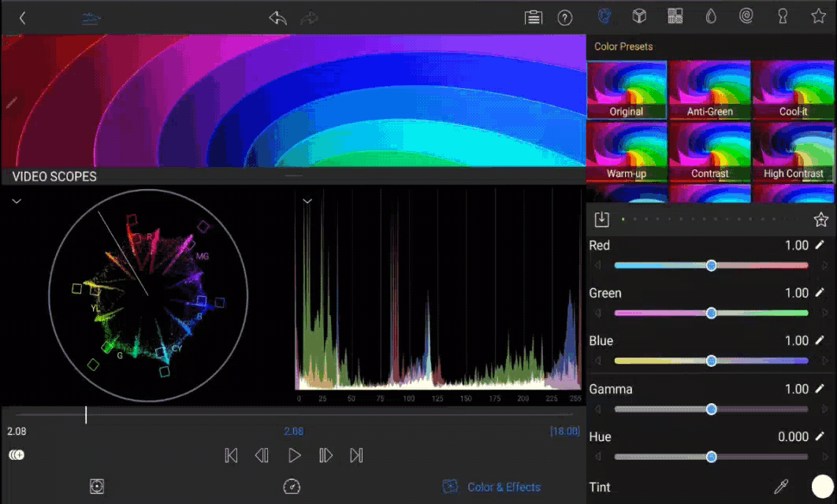
Task: Select the color palette tab icon
Action: point(604,17)
